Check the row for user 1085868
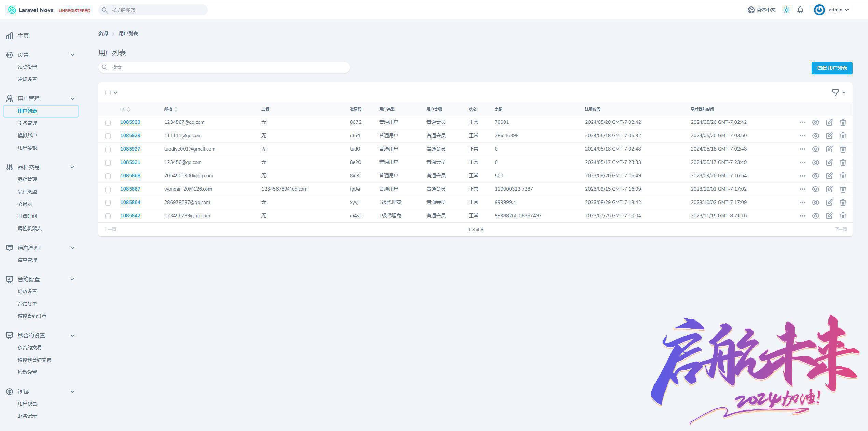Image resolution: width=868 pixels, height=431 pixels. tap(108, 176)
